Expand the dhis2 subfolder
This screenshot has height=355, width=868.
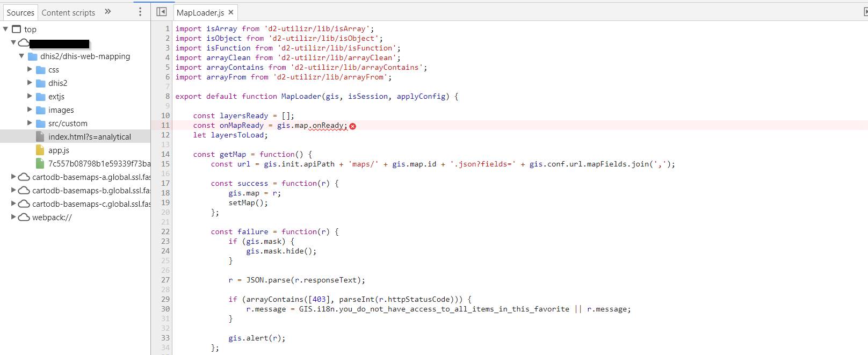[x=30, y=83]
